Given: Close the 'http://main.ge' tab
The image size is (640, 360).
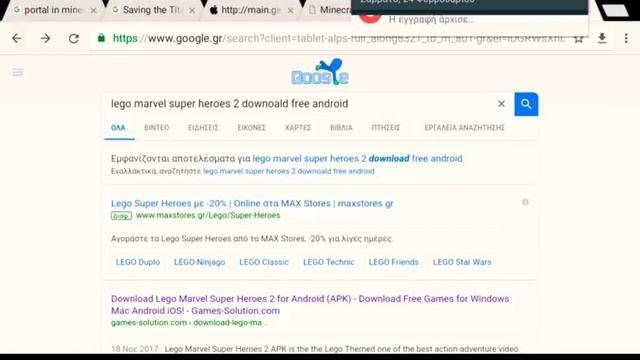Looking at the screenshot, I should pyautogui.click(x=291, y=11).
